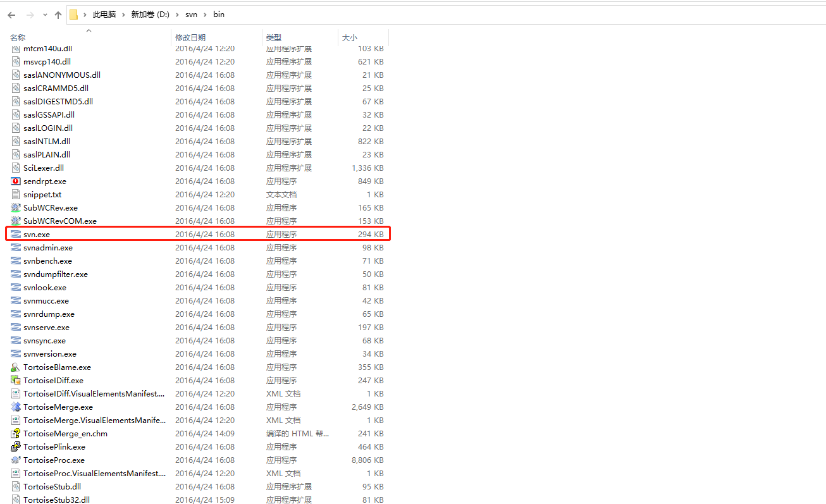The image size is (826, 504).
Task: Launch TortoiseBlame.exe by its icon
Action: pyautogui.click(x=15, y=367)
